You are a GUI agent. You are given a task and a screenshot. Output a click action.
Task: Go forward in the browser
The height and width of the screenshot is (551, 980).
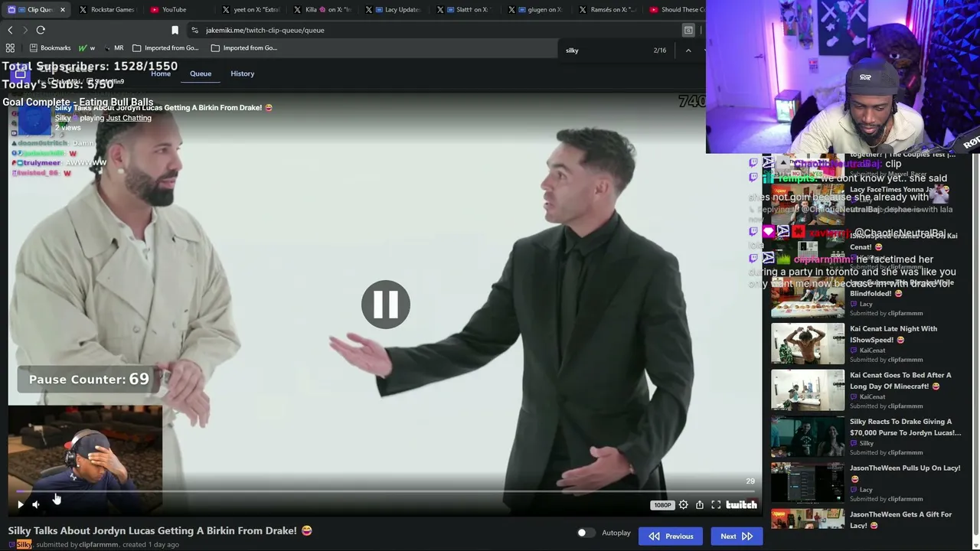click(24, 30)
